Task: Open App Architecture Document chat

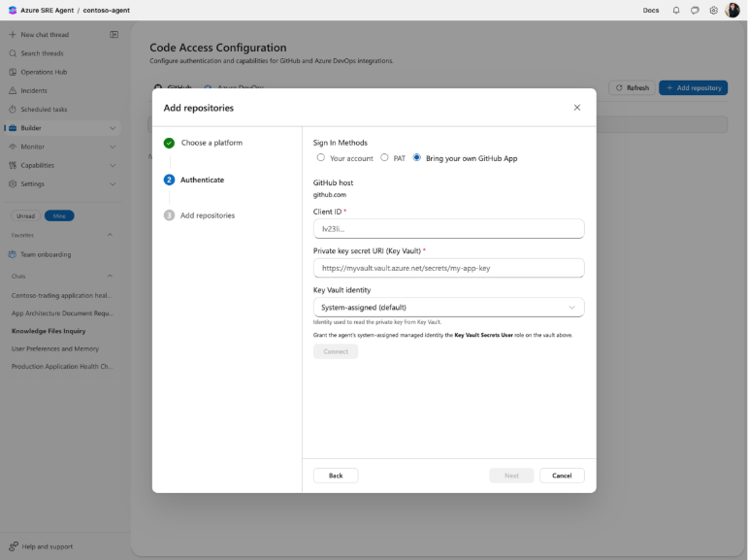Action: click(x=62, y=313)
